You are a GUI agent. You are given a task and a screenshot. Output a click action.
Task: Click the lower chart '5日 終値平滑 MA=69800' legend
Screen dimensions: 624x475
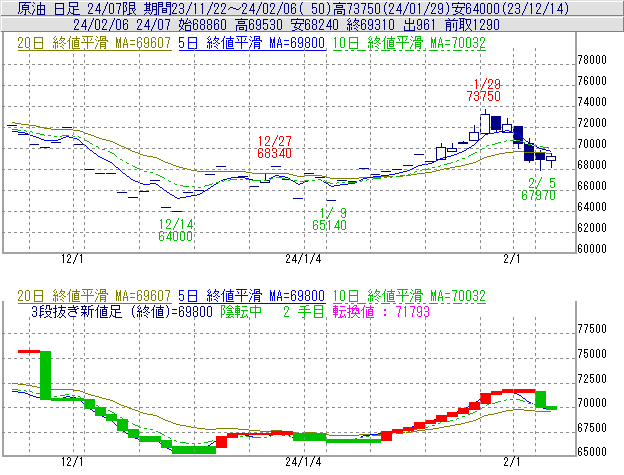point(252,296)
